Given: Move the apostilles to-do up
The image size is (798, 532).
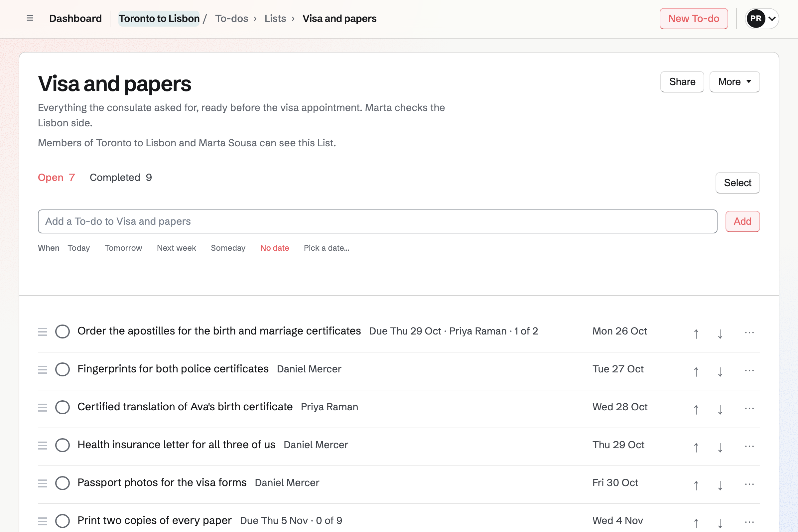Looking at the screenshot, I should coord(696,333).
